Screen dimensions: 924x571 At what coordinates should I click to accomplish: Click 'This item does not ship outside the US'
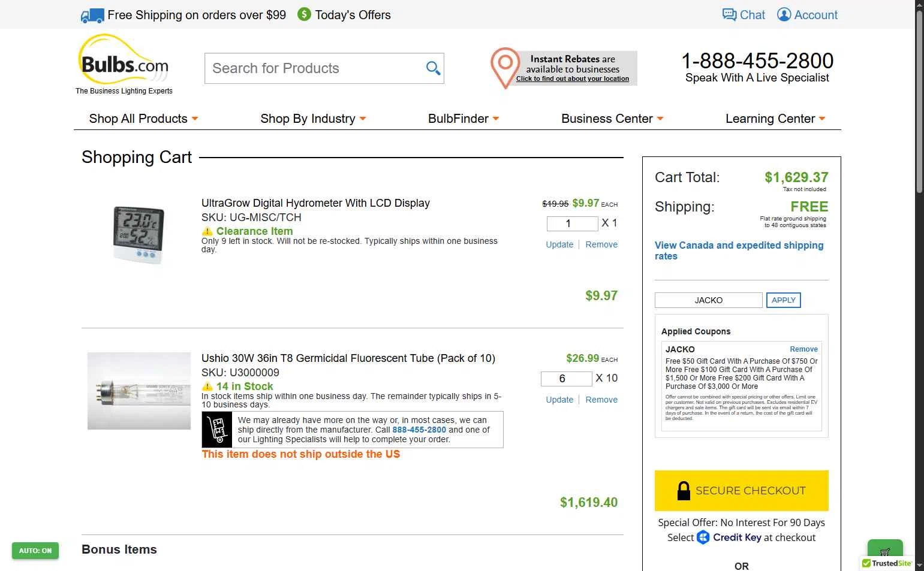tap(301, 454)
